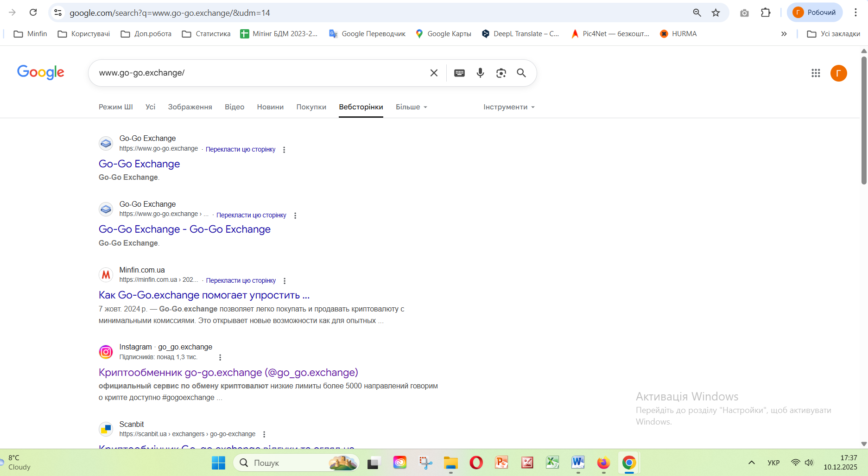This screenshot has width=868, height=476.
Task: Click the page vertical scrollbar thumb
Action: tap(864, 121)
